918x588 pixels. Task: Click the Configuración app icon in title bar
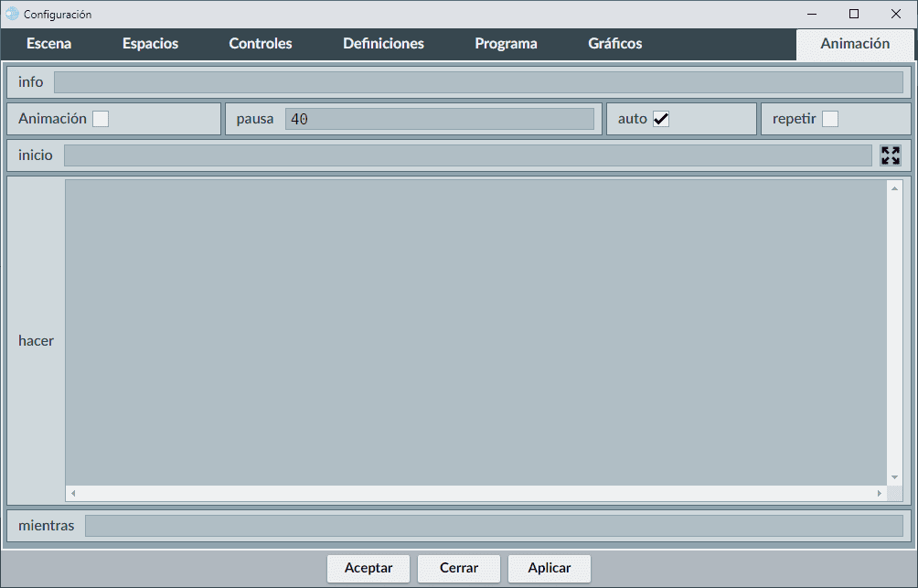click(x=12, y=14)
